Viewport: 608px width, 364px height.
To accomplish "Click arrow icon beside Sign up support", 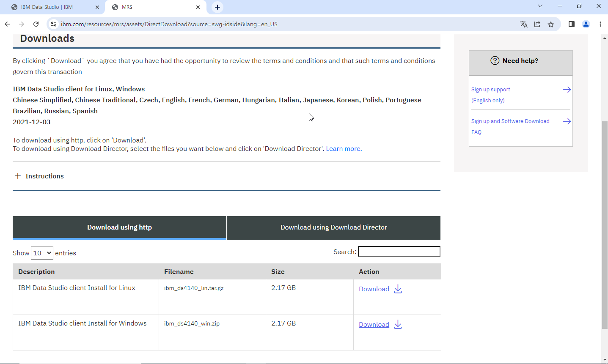I will tap(567, 90).
